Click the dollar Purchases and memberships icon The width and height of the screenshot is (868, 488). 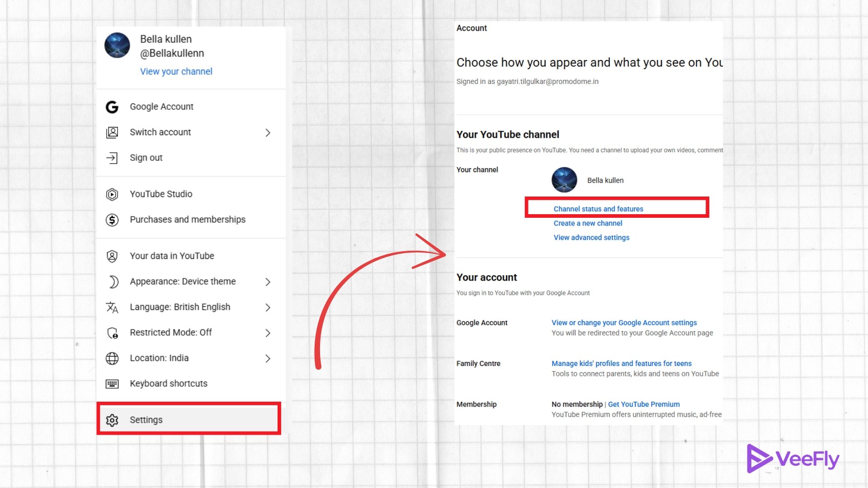tap(112, 220)
